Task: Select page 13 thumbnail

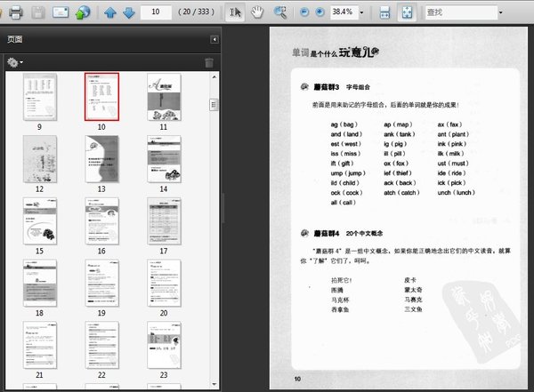Action: click(101, 159)
